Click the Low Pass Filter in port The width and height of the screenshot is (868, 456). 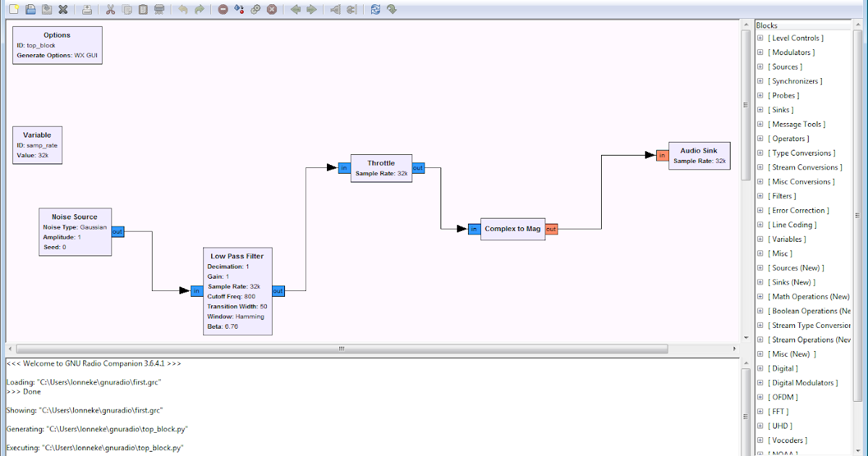pyautogui.click(x=196, y=291)
